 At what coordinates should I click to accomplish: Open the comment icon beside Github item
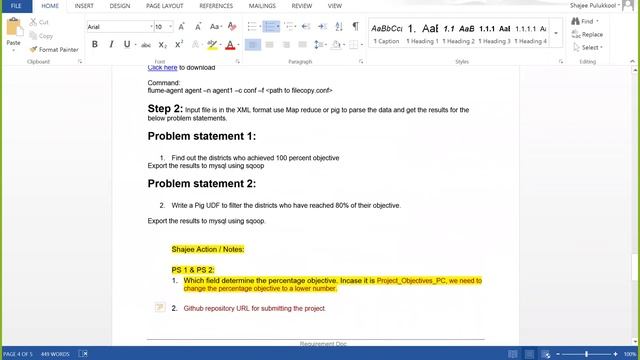click(x=160, y=307)
